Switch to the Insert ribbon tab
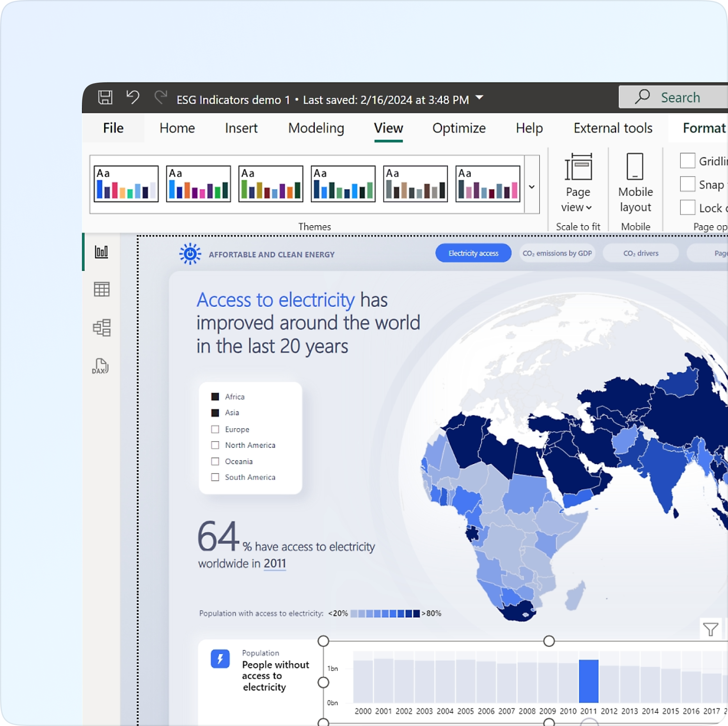The image size is (728, 726). tap(241, 128)
